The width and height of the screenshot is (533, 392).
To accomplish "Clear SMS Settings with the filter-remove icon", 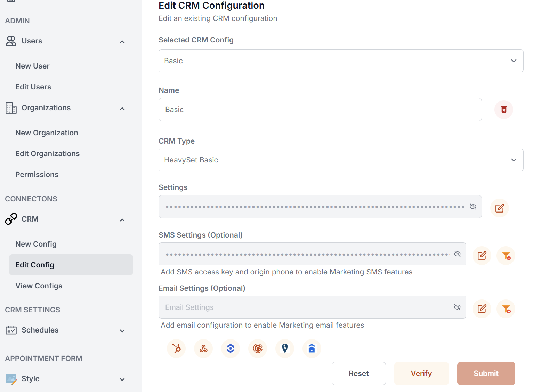I will [x=506, y=256].
